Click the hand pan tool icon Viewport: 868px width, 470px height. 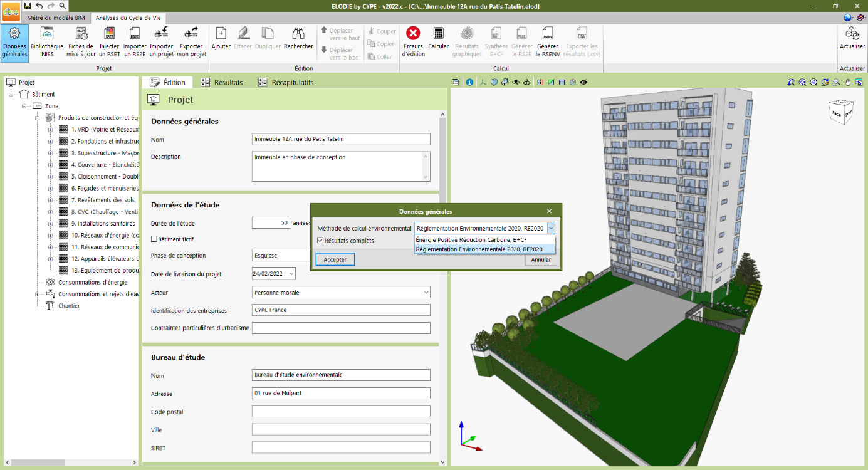[848, 82]
